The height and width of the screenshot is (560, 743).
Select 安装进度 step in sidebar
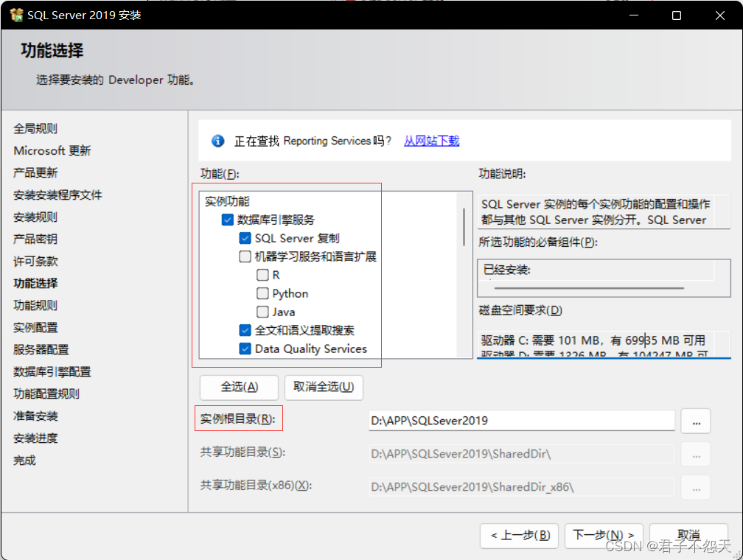point(35,438)
